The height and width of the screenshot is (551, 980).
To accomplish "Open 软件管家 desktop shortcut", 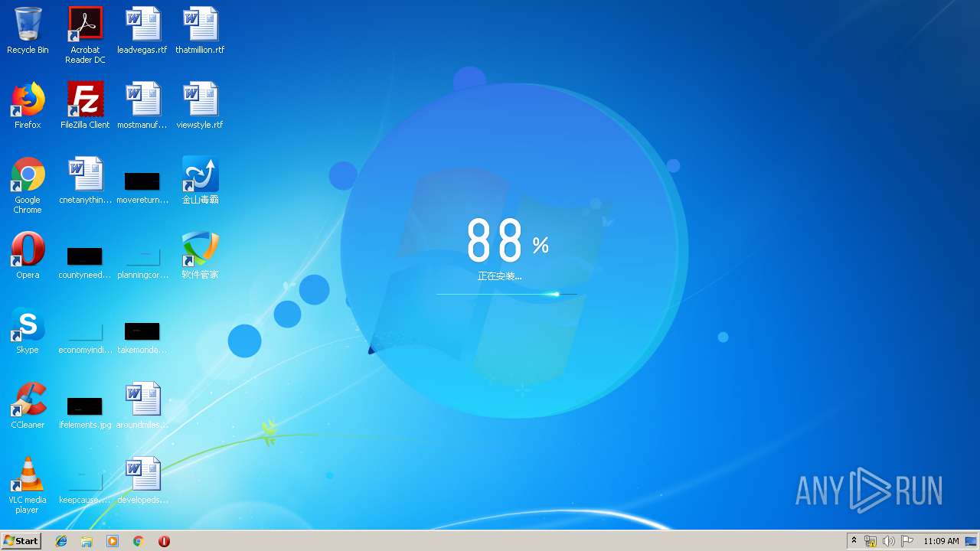I will [200, 256].
